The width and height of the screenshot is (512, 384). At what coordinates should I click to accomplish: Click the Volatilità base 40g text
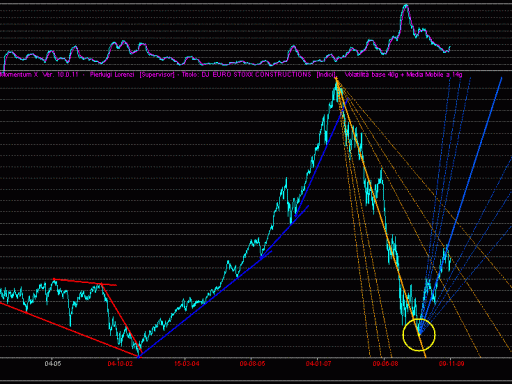(x=371, y=75)
